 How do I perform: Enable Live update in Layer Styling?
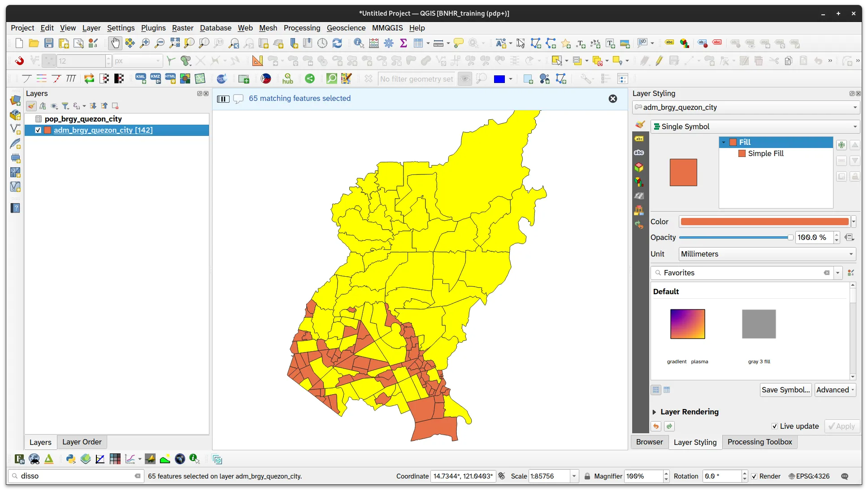(x=775, y=426)
